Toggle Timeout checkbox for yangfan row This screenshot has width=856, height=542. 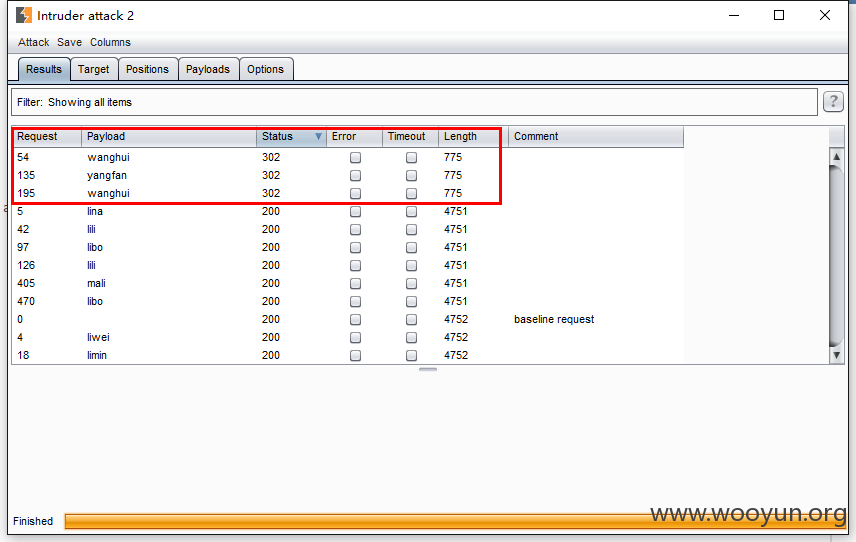[412, 176]
